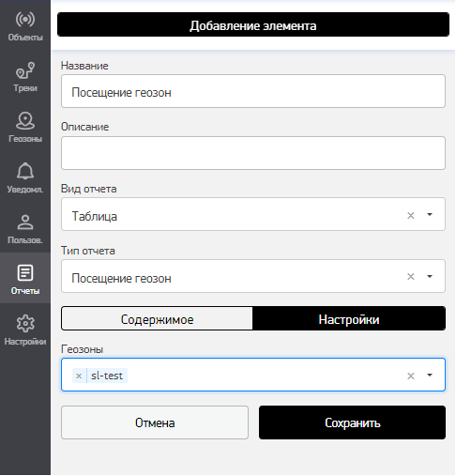Focus the Название input field

click(253, 91)
